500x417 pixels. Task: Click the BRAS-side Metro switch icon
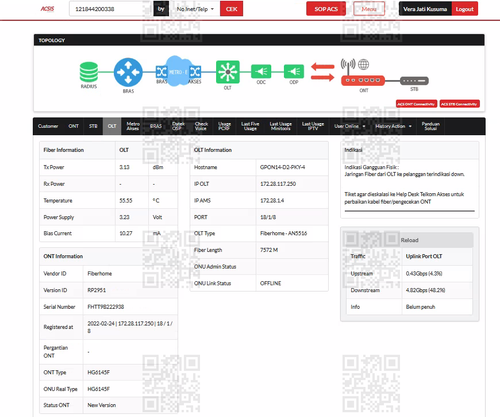[161, 72]
